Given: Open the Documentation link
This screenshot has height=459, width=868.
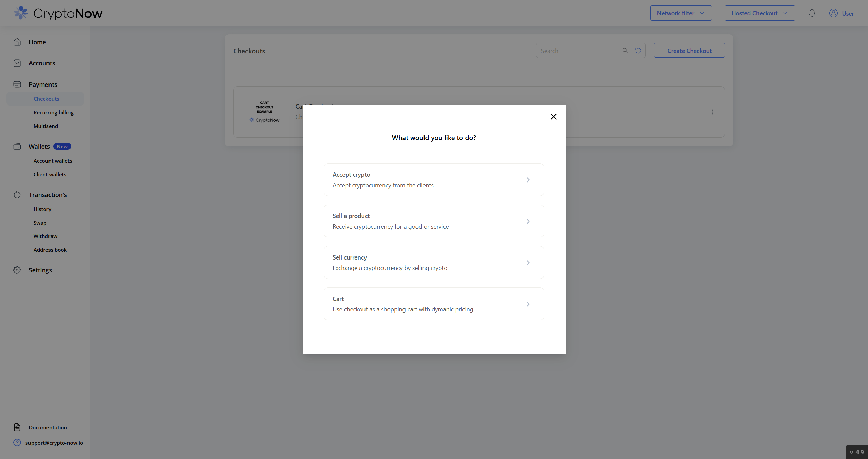Looking at the screenshot, I should coord(48,427).
